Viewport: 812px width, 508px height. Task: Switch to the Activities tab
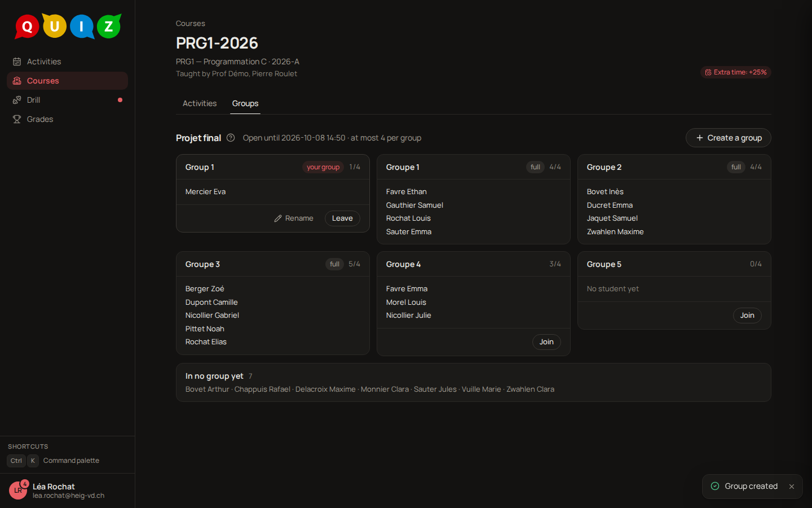(200, 103)
